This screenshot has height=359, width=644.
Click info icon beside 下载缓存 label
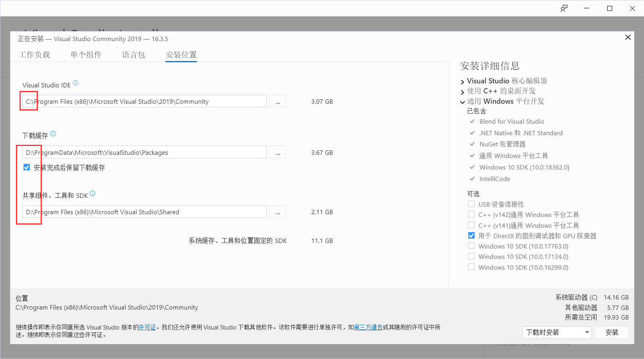pos(53,134)
